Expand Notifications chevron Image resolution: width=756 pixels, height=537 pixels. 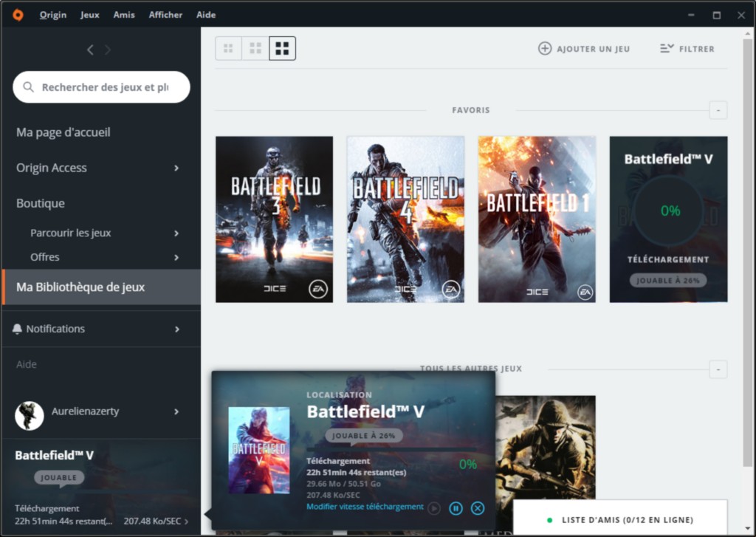coord(176,329)
